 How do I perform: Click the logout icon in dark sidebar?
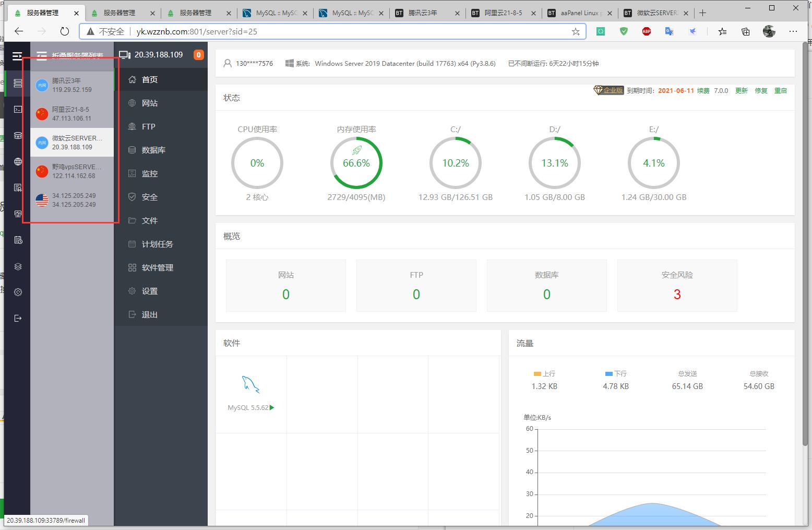18,318
